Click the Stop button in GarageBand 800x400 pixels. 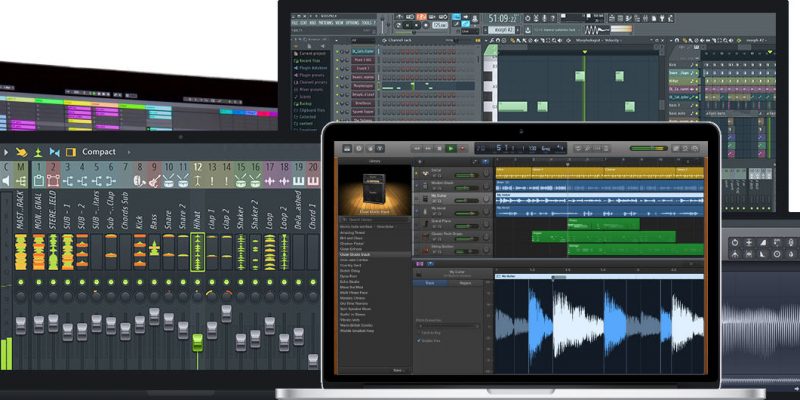click(x=439, y=148)
